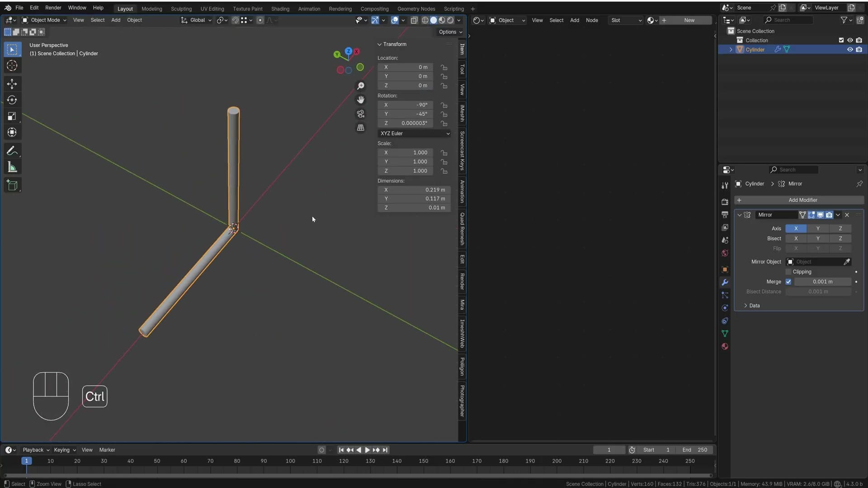Open Object Data mesh properties tab

coord(725,333)
